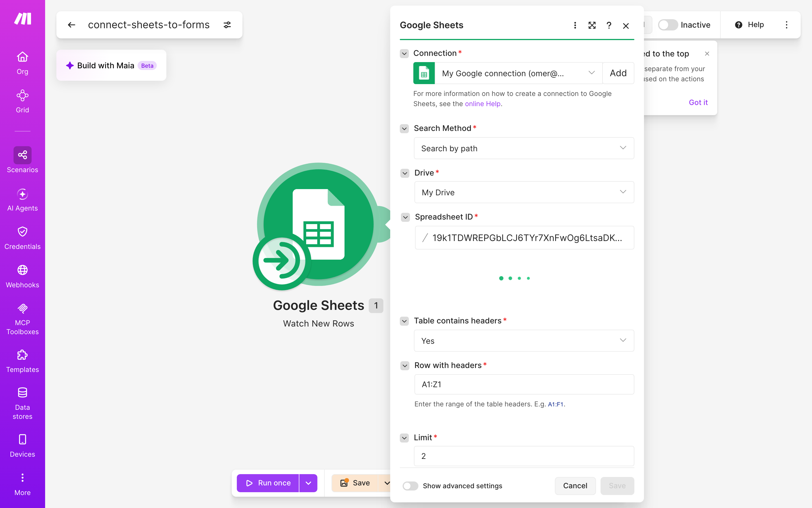The image size is (812, 508).
Task: Click the panel's Save button
Action: click(617, 486)
